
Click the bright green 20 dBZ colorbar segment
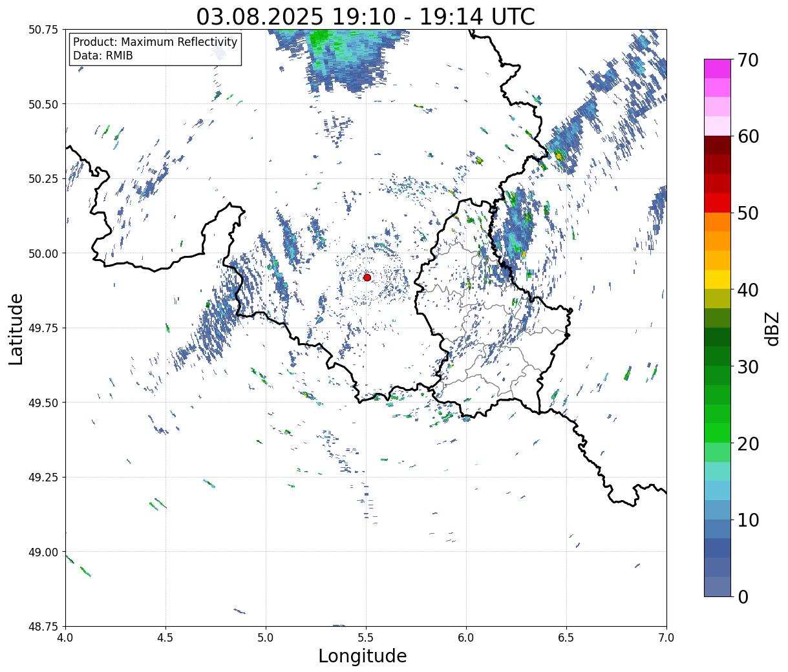[x=718, y=433]
